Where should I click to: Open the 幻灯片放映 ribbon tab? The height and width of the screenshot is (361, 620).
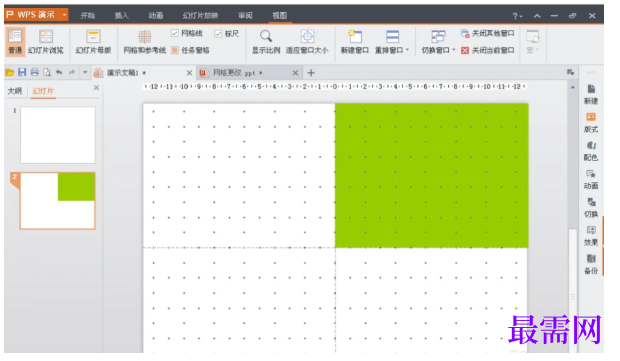click(200, 15)
